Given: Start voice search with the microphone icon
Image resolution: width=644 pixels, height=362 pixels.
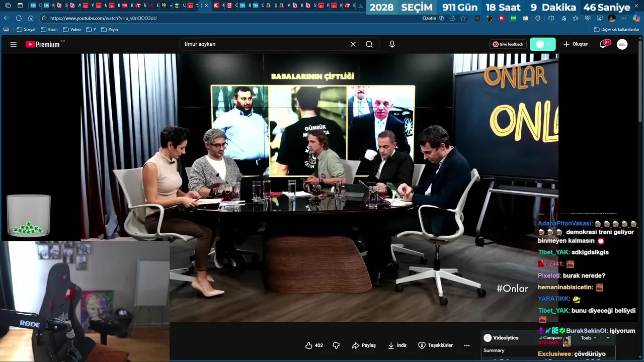Looking at the screenshot, I should 392,44.
